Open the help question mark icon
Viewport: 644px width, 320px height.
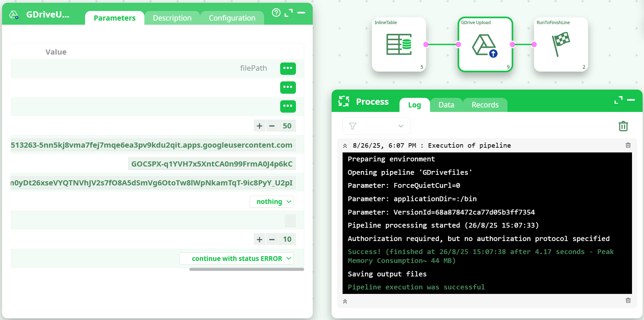(x=276, y=13)
